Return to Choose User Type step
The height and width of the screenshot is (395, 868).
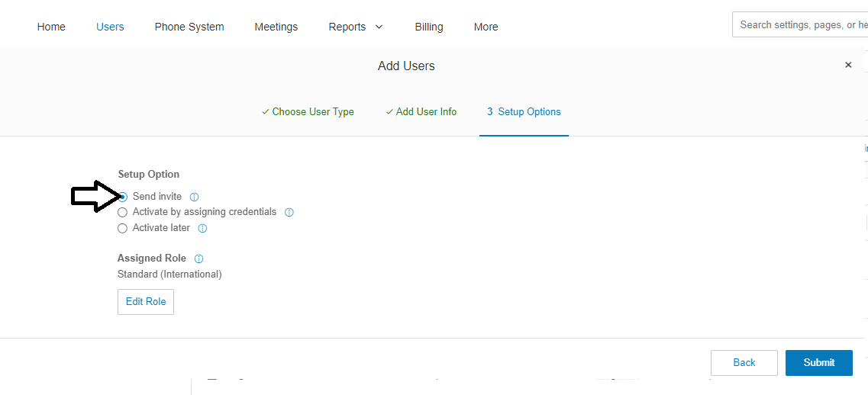pos(308,112)
